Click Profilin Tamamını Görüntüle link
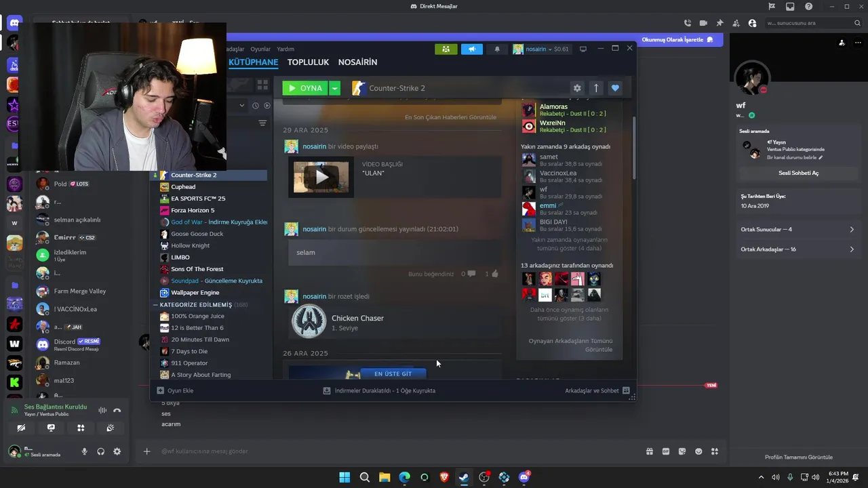The width and height of the screenshot is (868, 488). point(798,457)
